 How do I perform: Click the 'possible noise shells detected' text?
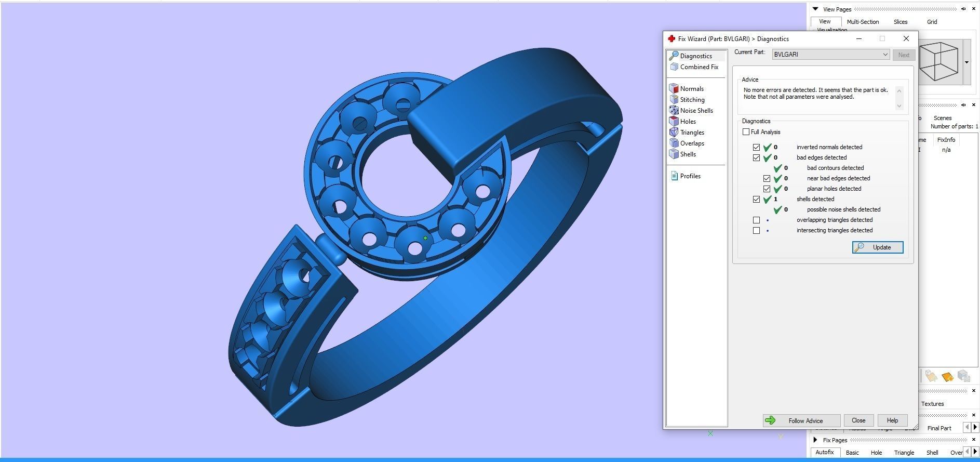click(x=843, y=210)
